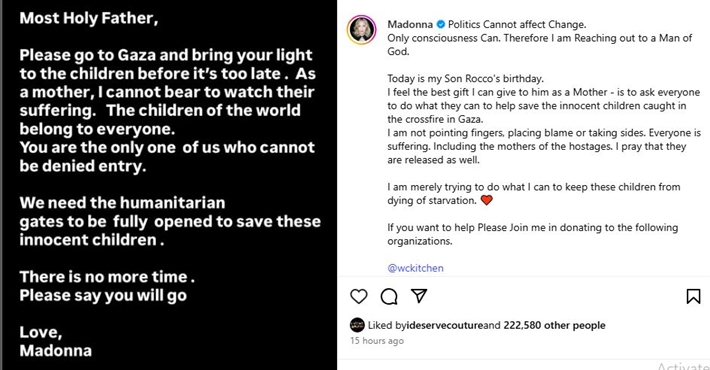Like the post with the heart icon

click(x=359, y=297)
